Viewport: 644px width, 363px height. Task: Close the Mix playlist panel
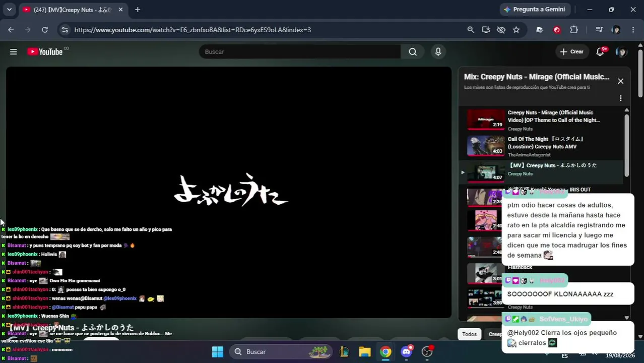621,81
